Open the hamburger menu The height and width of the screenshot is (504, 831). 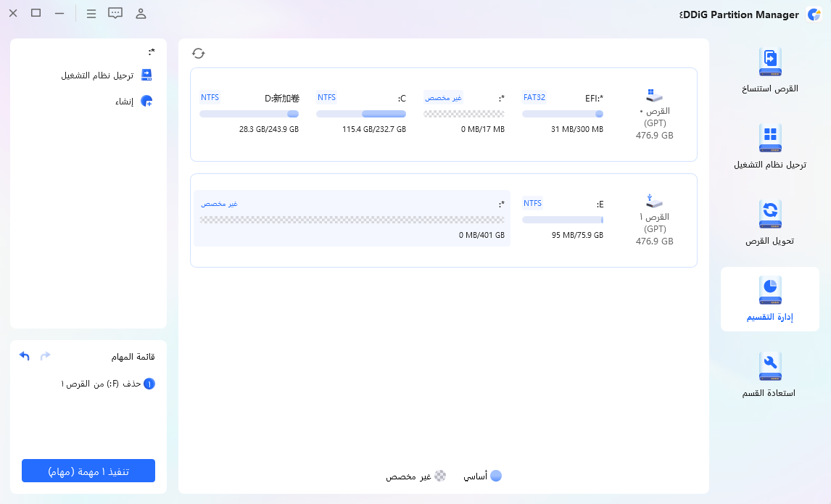pos(91,14)
